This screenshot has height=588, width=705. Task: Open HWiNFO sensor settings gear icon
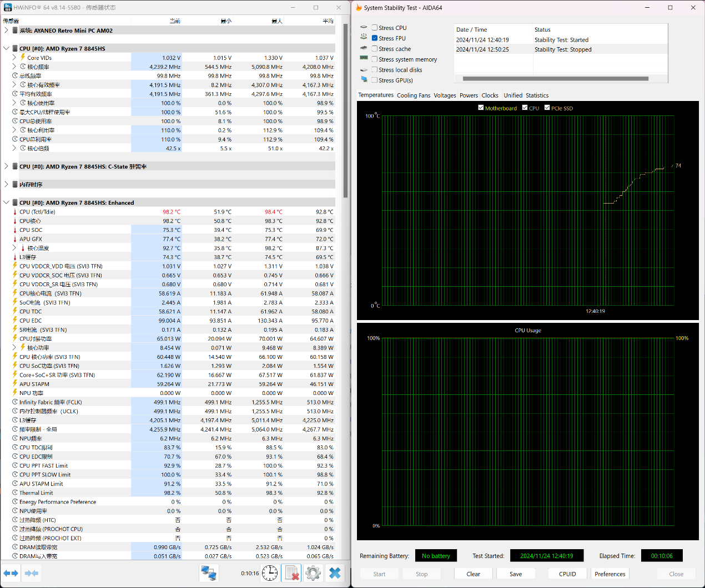(313, 573)
